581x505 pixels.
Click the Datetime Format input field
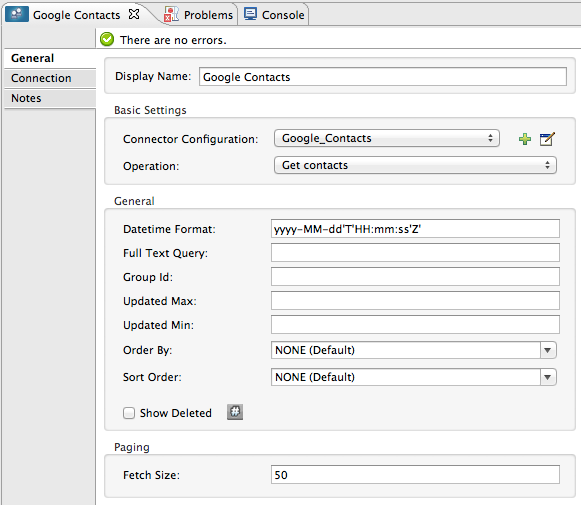(x=415, y=229)
